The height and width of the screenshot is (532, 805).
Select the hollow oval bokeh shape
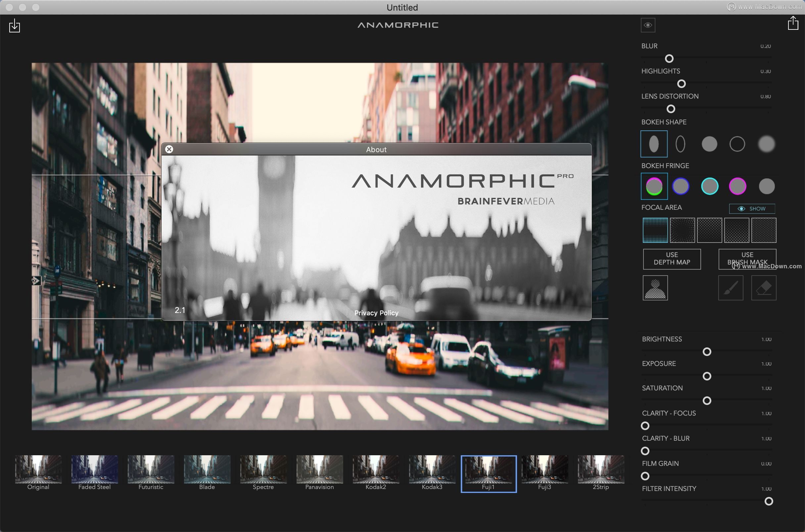681,144
